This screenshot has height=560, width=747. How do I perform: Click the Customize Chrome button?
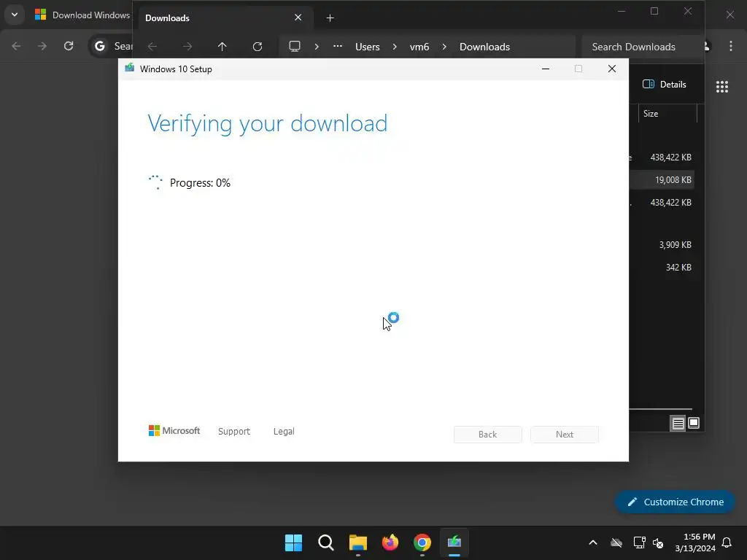[x=675, y=502]
